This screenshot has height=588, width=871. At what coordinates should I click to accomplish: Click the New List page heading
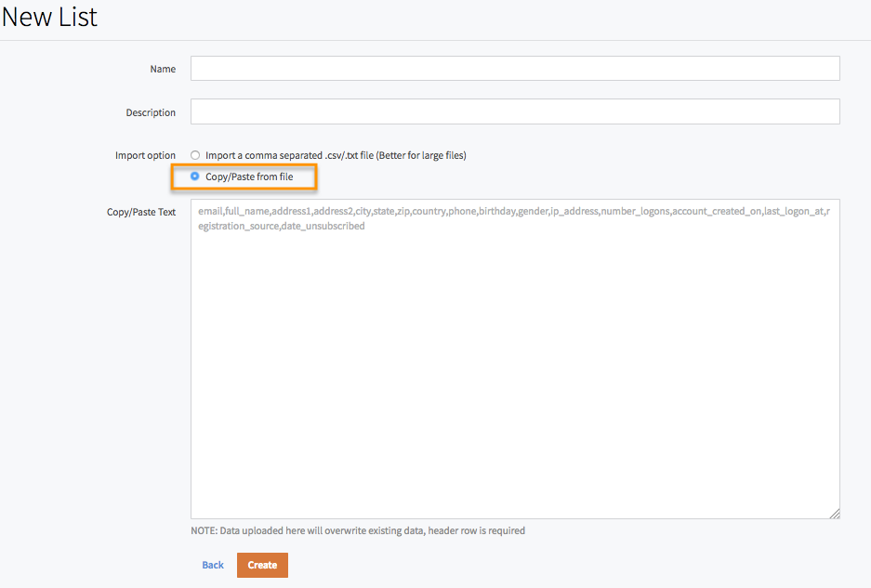[49, 17]
